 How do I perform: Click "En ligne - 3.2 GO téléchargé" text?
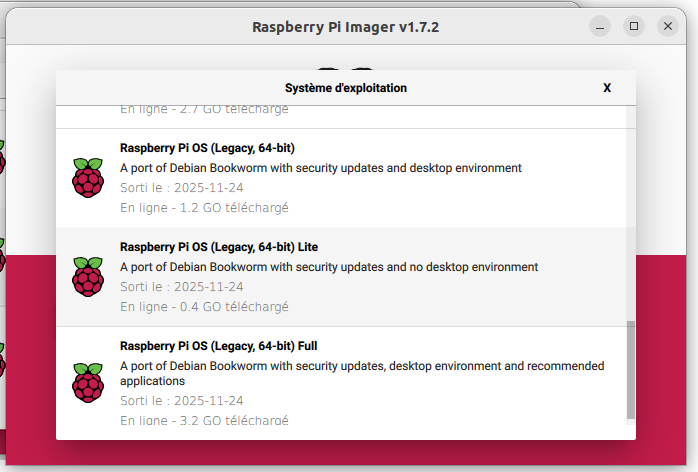(x=204, y=421)
